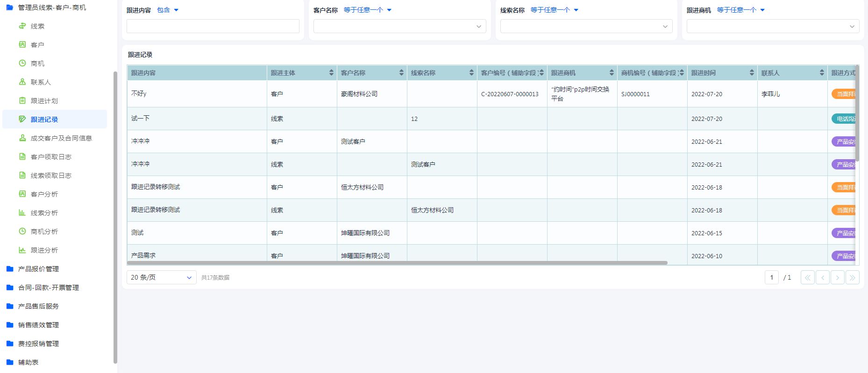Go to the last page
Image resolution: width=868 pixels, height=373 pixels.
coord(852,277)
